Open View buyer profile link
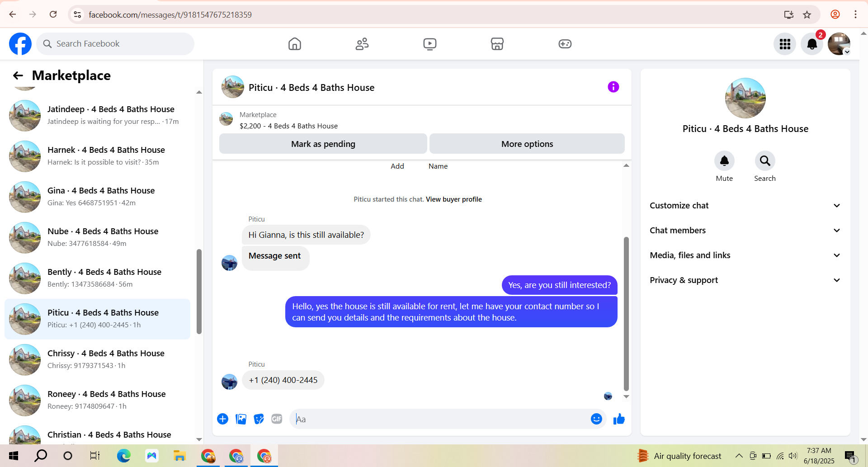This screenshot has height=467, width=868. click(x=454, y=199)
